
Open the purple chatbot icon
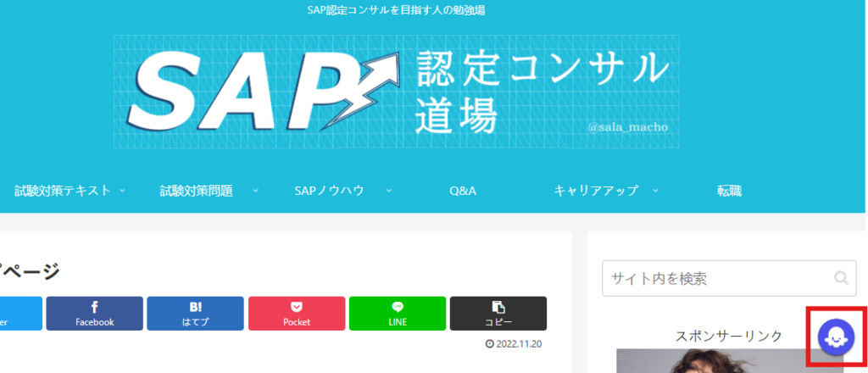coord(837,337)
